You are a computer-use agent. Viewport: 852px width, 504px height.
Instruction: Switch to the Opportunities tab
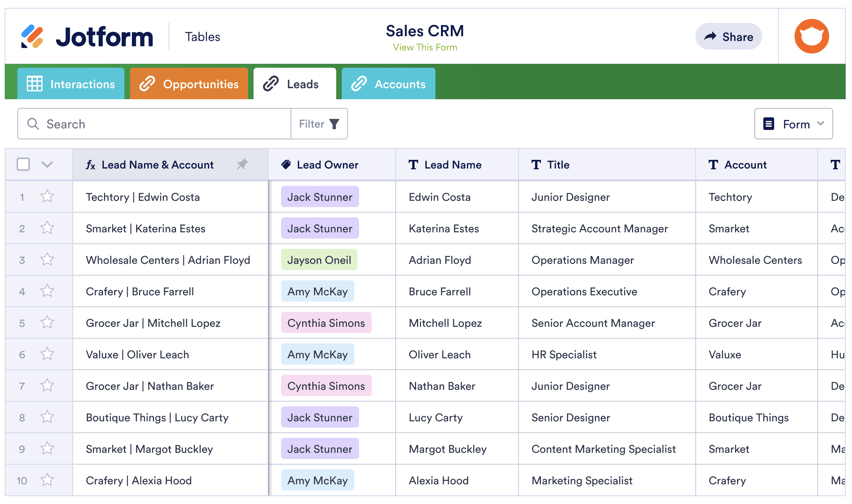[189, 84]
